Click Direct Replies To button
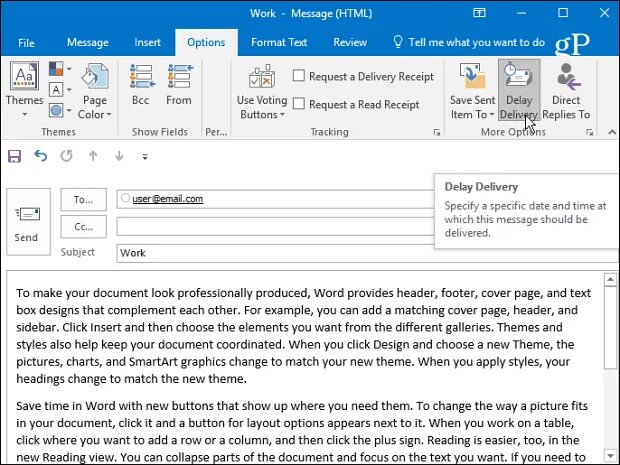Viewport: 620px width, 465px height. (566, 91)
